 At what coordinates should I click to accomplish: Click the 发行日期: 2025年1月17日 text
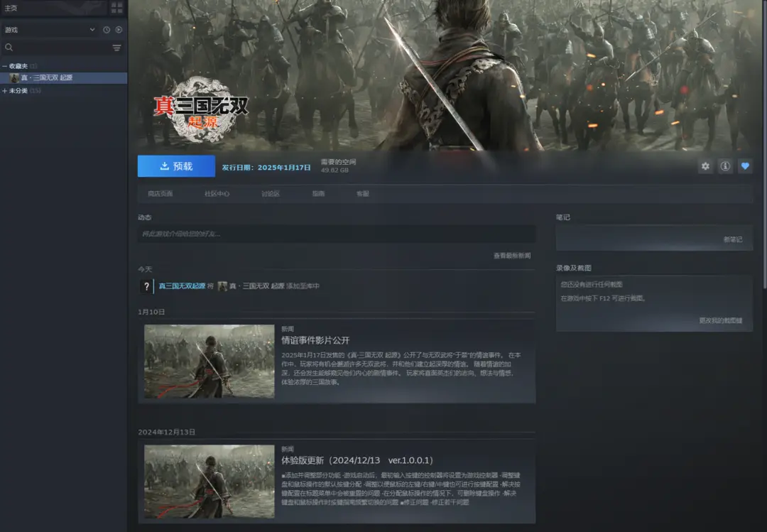pyautogui.click(x=266, y=168)
